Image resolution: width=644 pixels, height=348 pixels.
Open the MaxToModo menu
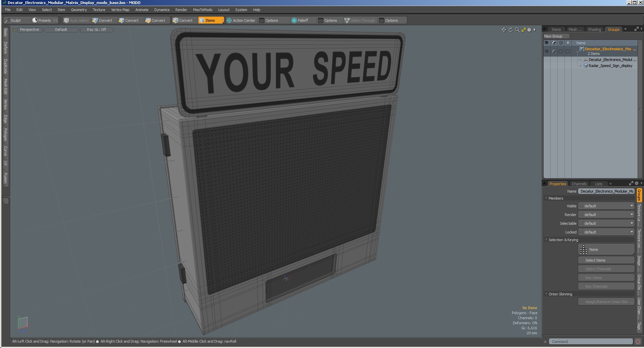pyautogui.click(x=203, y=10)
